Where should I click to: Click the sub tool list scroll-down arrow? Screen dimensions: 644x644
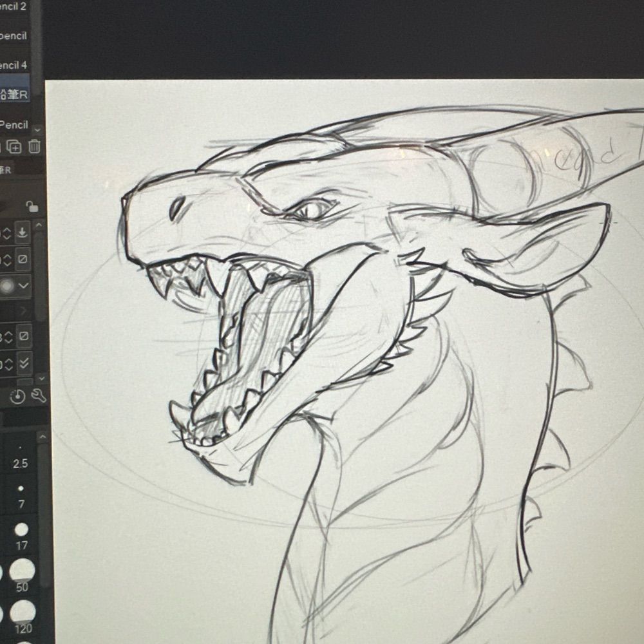[37, 130]
